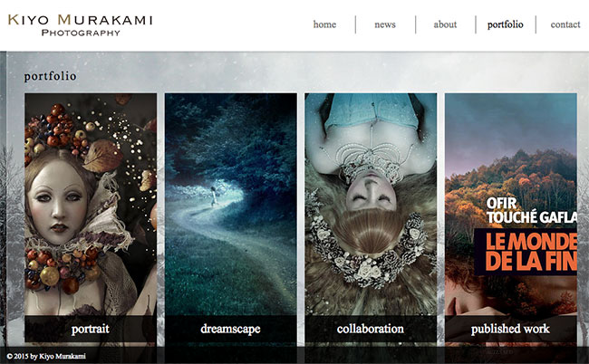The height and width of the screenshot is (364, 589).
Task: Open the portrait gallery label
Action: [x=91, y=329]
